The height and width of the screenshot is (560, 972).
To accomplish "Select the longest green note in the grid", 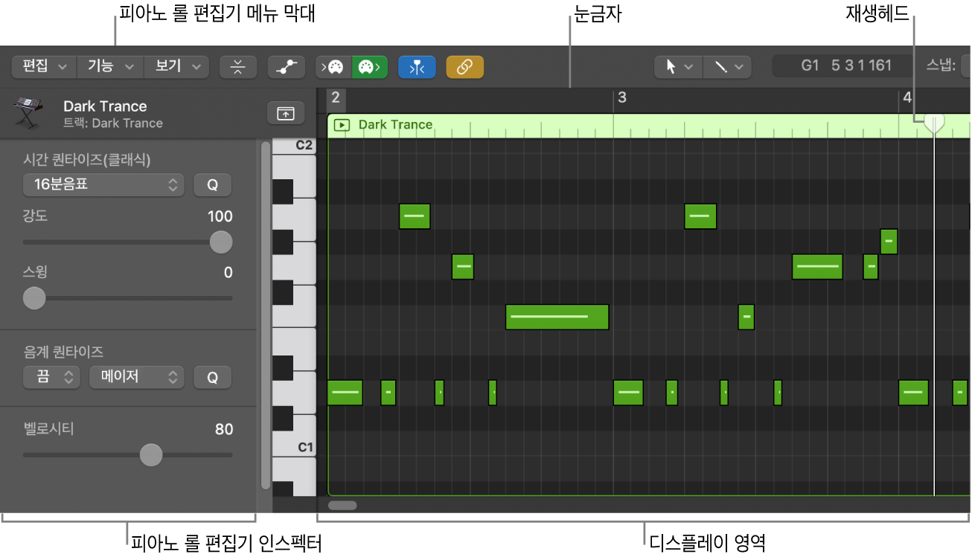I will 557,317.
